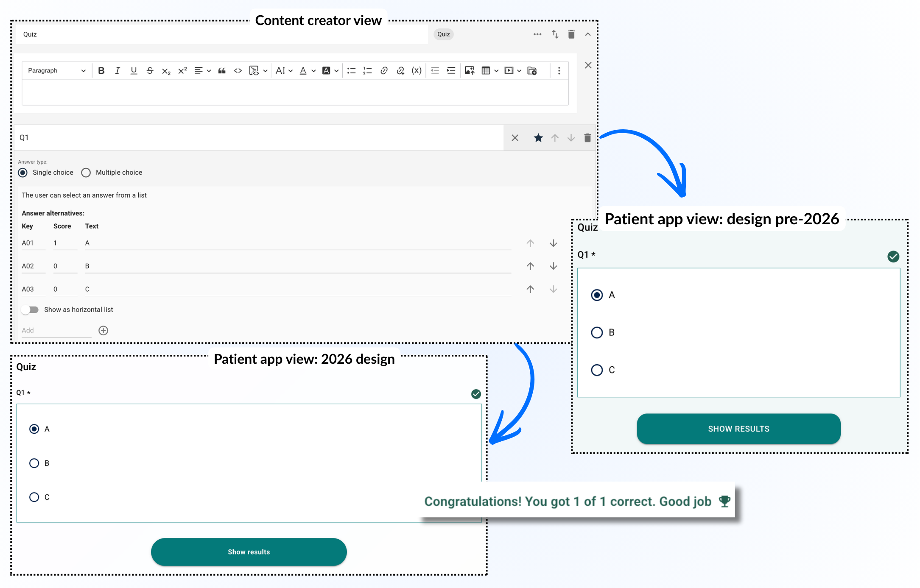The image size is (920, 588).
Task: Open the Quiz block more options menu
Action: pos(537,34)
